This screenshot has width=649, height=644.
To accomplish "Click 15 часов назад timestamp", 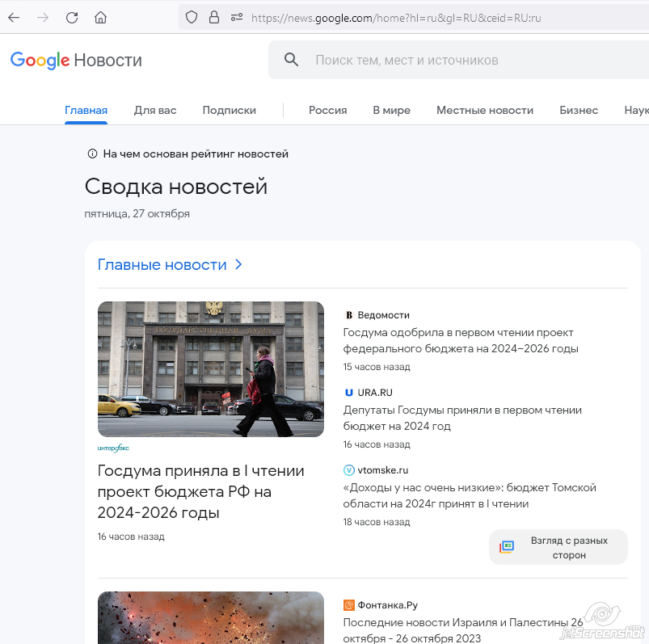I will click(x=377, y=367).
